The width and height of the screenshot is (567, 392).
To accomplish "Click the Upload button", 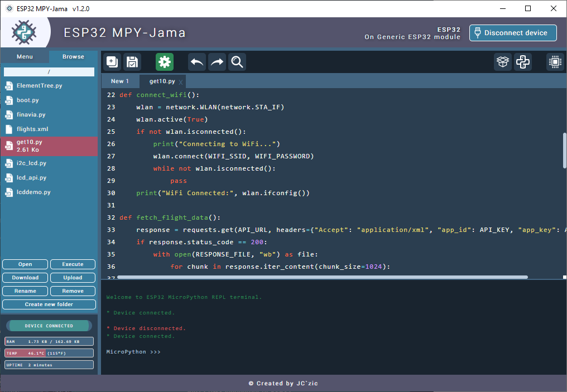I will tap(73, 278).
